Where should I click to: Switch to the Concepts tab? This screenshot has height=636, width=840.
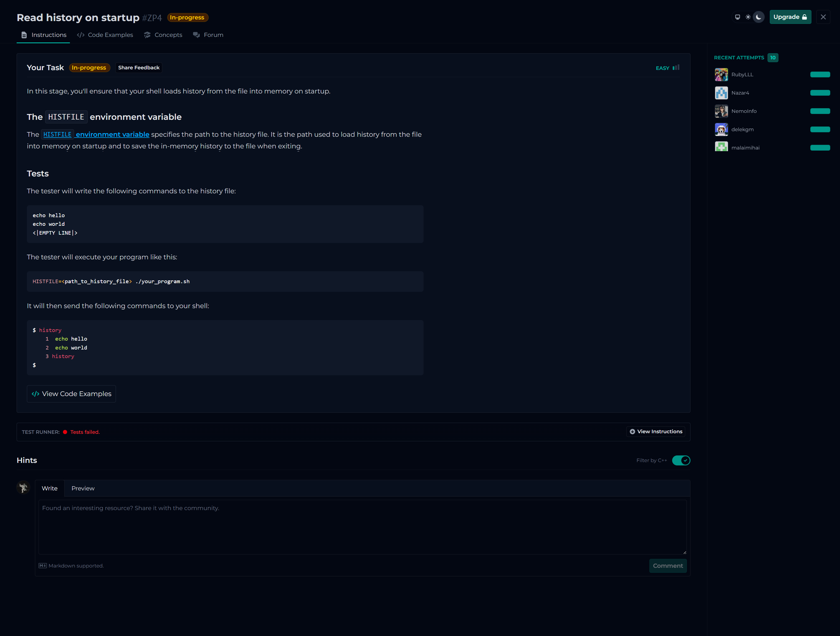pos(163,35)
